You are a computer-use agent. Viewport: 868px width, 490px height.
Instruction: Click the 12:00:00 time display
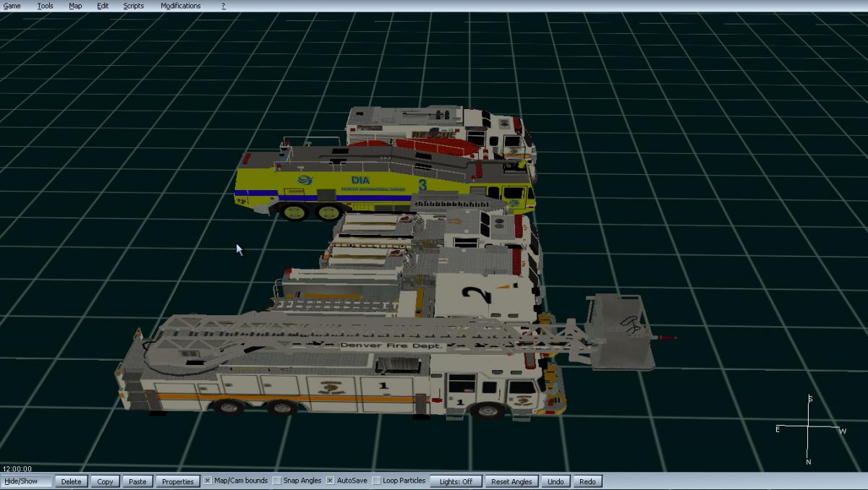pyautogui.click(x=16, y=469)
